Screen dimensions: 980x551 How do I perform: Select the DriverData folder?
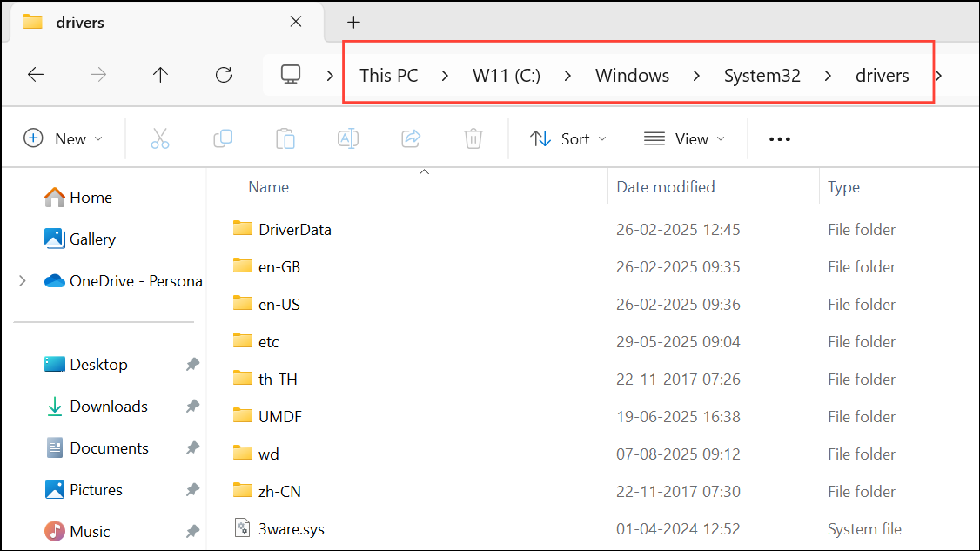pyautogui.click(x=294, y=230)
